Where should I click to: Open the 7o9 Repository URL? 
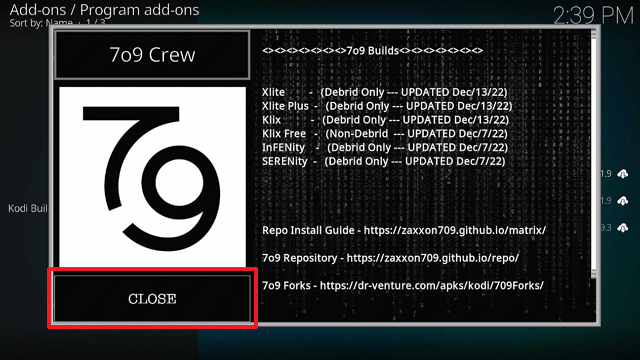433,258
